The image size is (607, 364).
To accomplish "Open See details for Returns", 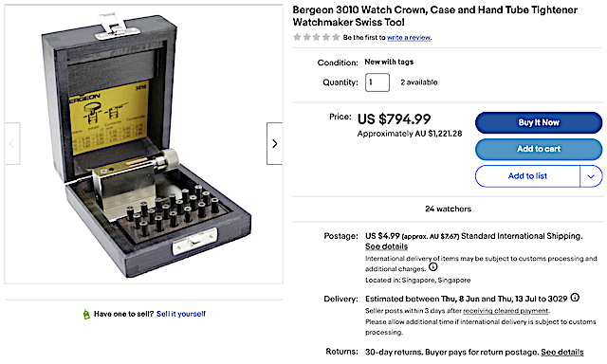I will pos(562,352).
